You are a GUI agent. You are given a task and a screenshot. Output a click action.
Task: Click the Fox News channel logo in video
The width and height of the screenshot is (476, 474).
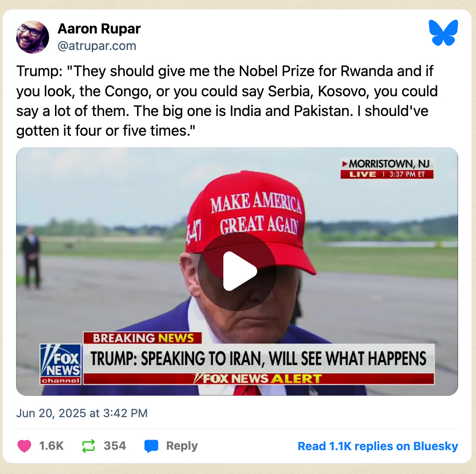(61, 364)
